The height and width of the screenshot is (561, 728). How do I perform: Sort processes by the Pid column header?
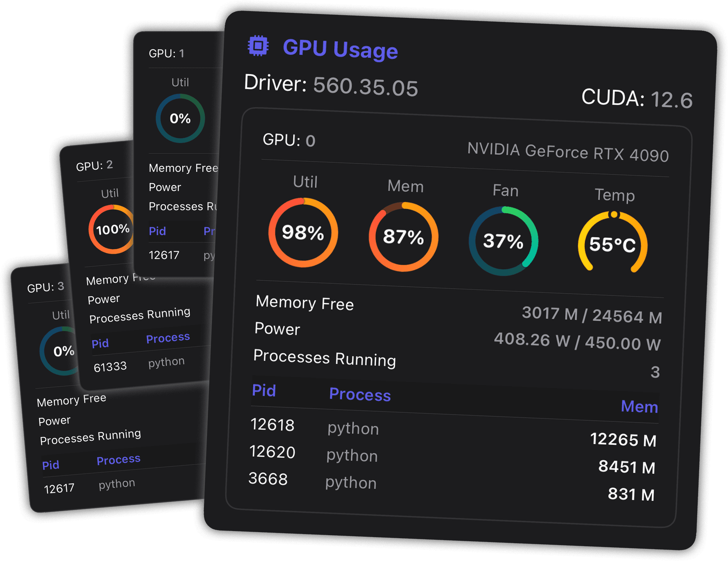[264, 391]
